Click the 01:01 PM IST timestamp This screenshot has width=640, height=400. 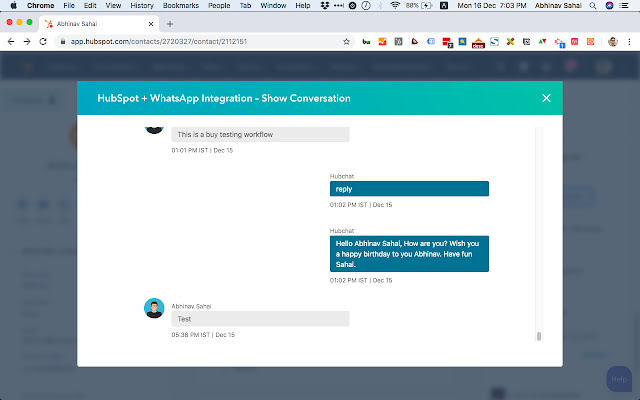pyautogui.click(x=202, y=150)
